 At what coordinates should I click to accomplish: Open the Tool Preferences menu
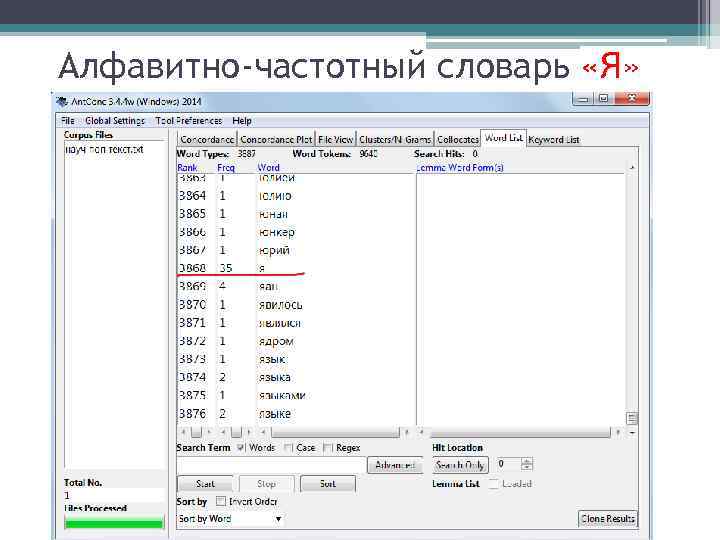(x=189, y=121)
